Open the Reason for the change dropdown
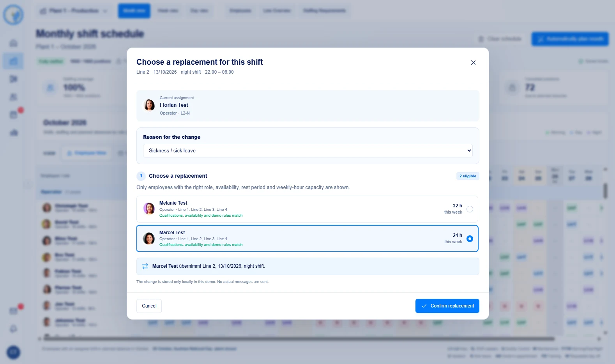The width and height of the screenshot is (615, 364). tap(307, 150)
